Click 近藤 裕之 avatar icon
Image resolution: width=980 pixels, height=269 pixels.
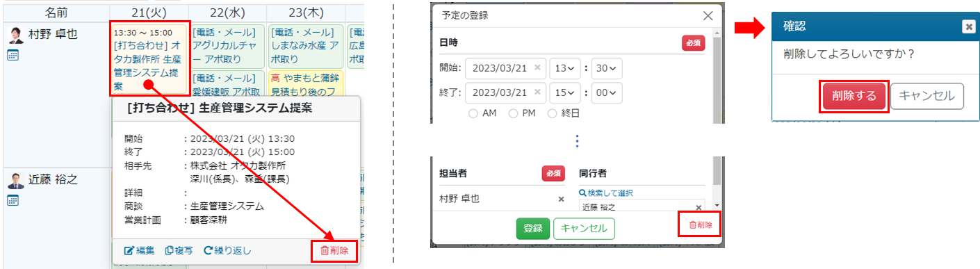(x=15, y=181)
